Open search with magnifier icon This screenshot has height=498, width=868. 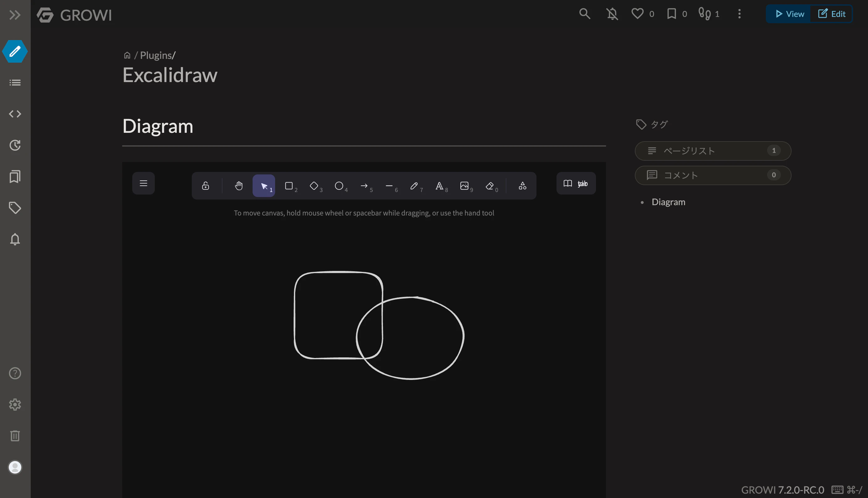tap(585, 14)
